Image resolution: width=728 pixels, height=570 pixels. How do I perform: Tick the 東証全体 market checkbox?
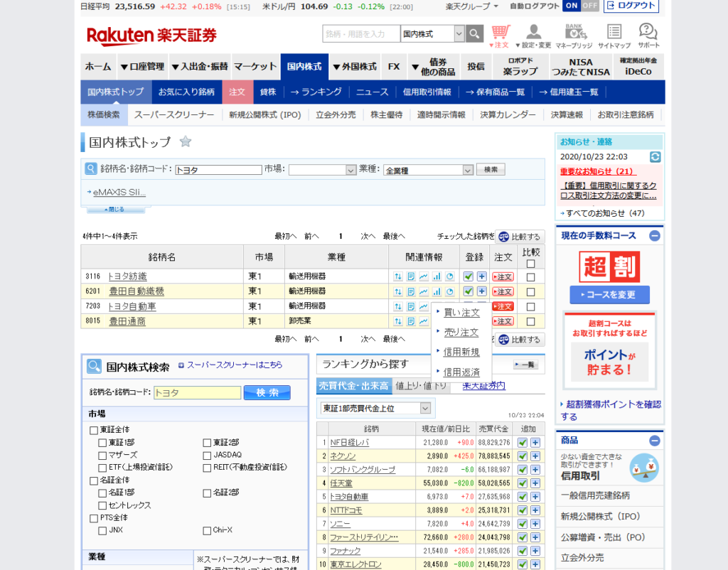(94, 430)
